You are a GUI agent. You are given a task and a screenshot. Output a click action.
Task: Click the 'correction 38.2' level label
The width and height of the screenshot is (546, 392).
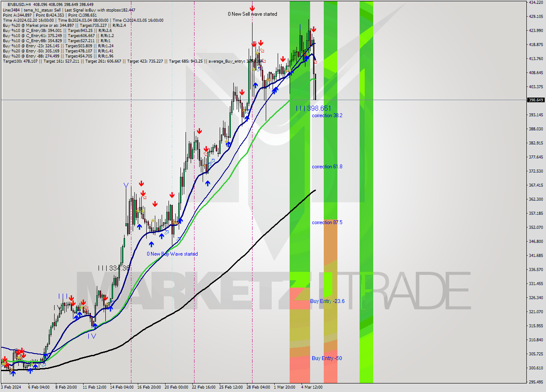point(327,115)
